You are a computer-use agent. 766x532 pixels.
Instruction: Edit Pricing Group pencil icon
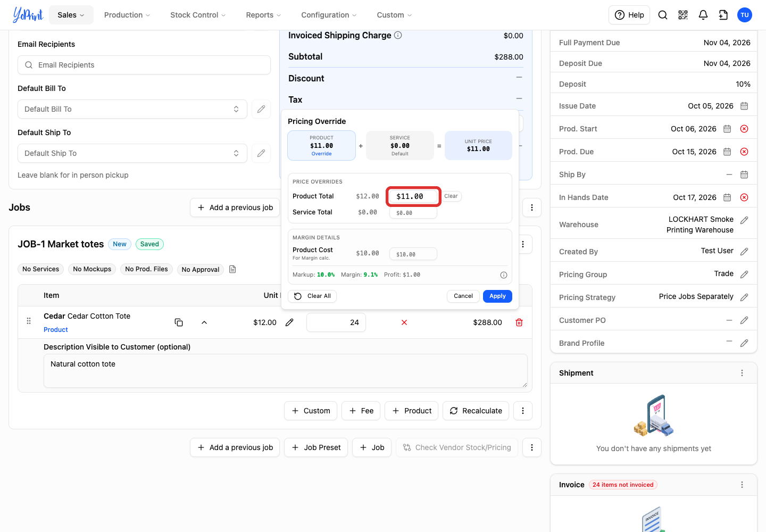[x=744, y=275]
